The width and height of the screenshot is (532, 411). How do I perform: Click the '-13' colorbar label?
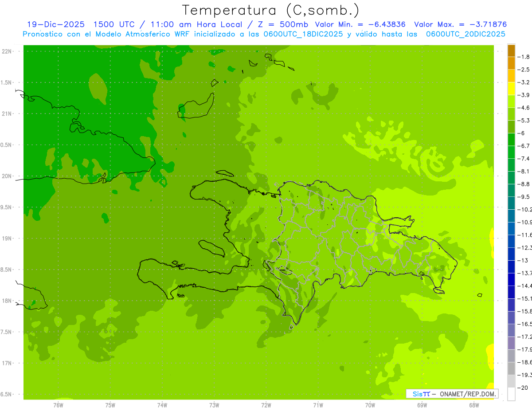(x=523, y=260)
